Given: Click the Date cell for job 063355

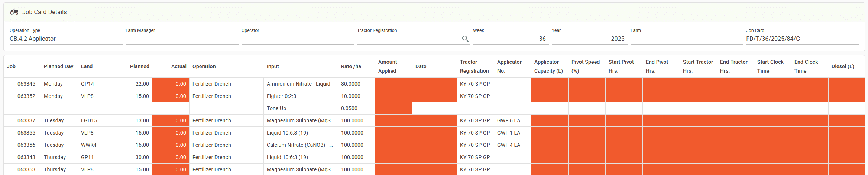Looking at the screenshot, I should tap(434, 133).
